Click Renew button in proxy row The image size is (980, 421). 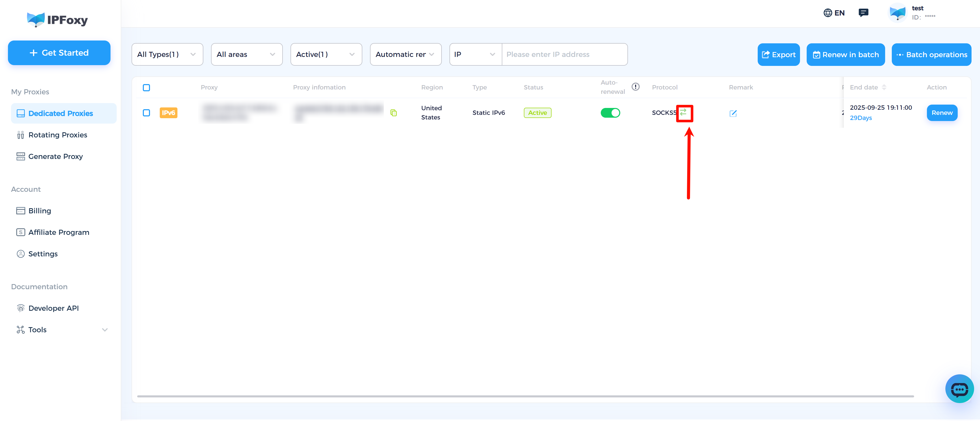pos(942,113)
